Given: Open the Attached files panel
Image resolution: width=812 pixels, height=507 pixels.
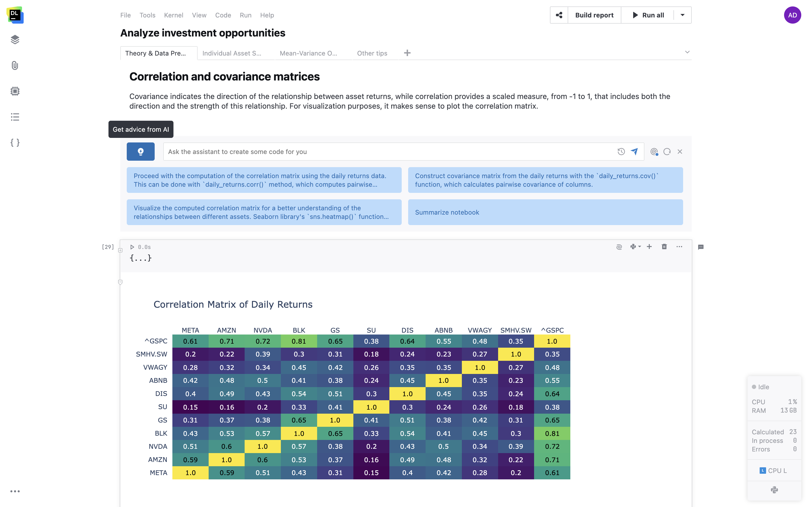Looking at the screenshot, I should [15, 66].
